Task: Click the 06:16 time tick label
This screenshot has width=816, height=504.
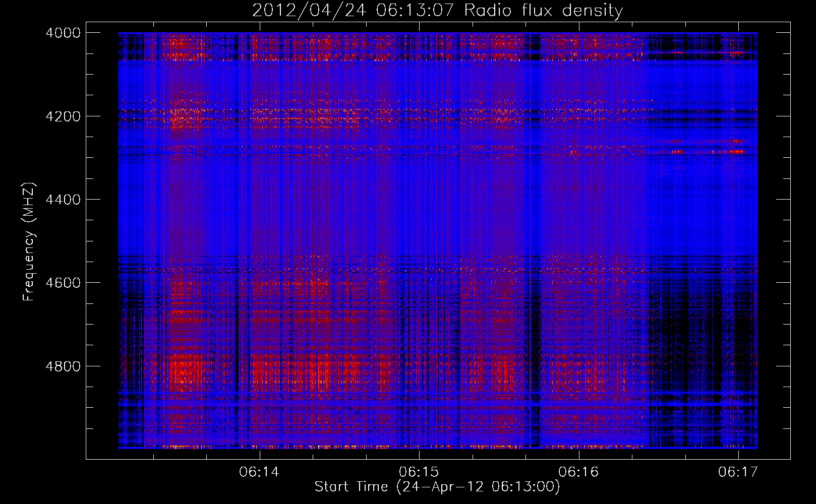Action: coord(579,472)
